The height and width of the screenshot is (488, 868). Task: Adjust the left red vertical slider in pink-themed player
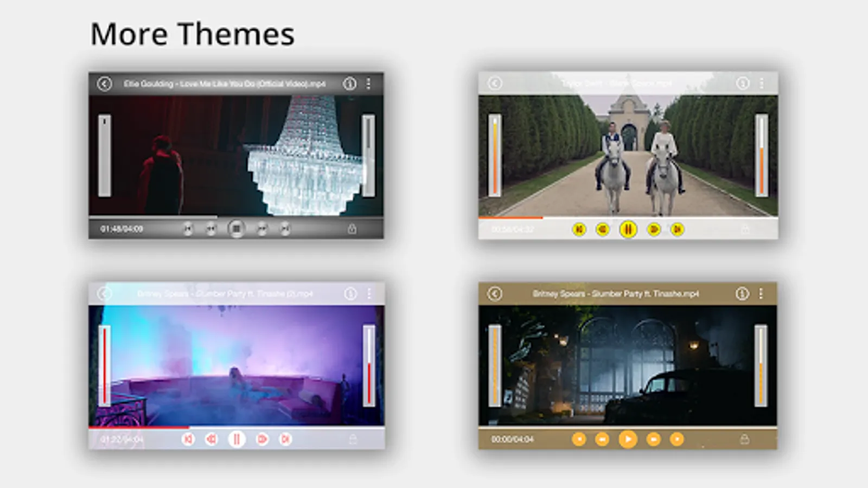pyautogui.click(x=104, y=365)
